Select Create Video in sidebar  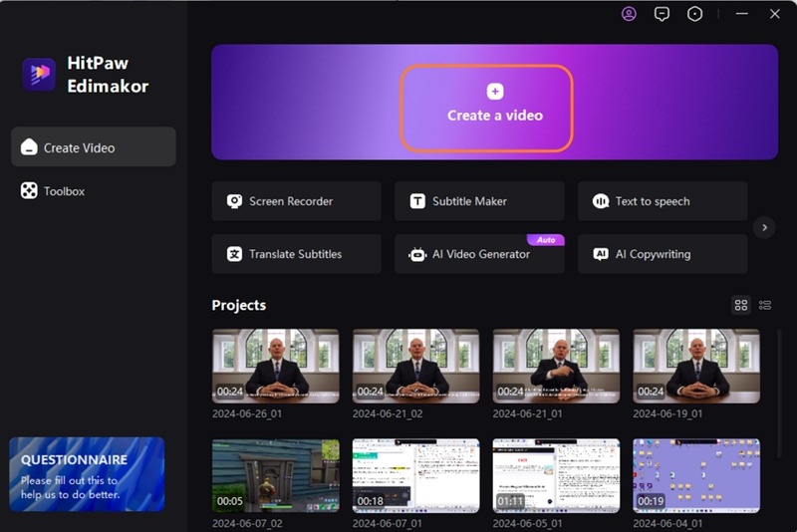[x=94, y=146]
